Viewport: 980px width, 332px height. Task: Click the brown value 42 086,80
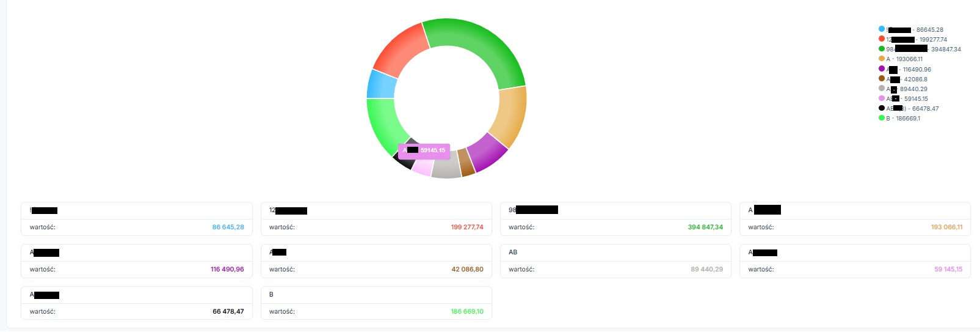click(x=468, y=269)
